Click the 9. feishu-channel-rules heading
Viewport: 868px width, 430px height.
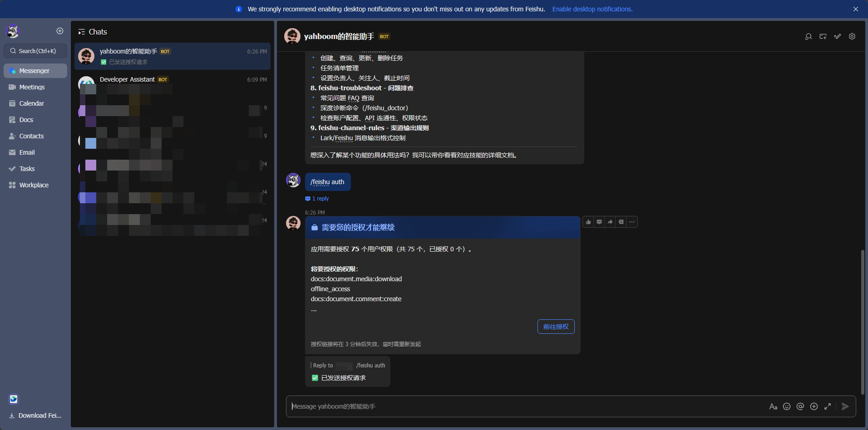(x=370, y=128)
